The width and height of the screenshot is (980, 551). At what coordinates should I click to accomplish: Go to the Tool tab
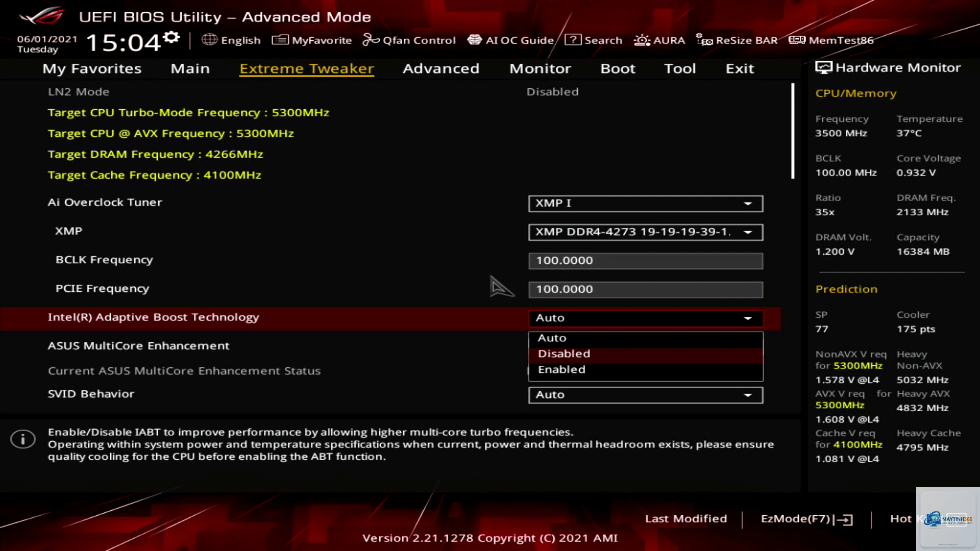[x=680, y=68]
